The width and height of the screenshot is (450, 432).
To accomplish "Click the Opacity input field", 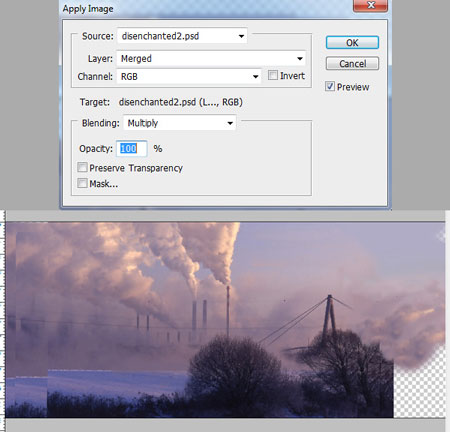I will (x=132, y=148).
